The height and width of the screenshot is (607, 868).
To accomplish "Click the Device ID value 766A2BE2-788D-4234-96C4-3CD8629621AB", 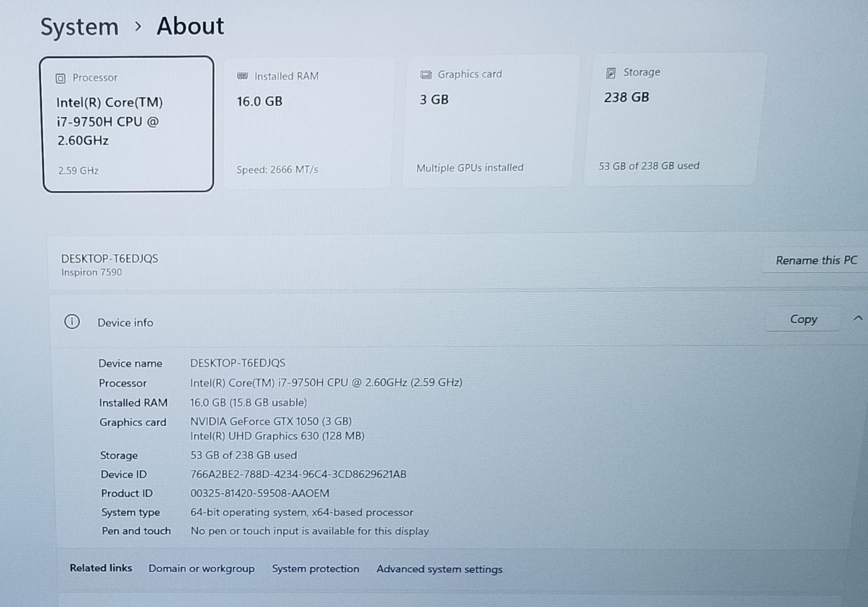I will pyautogui.click(x=298, y=474).
